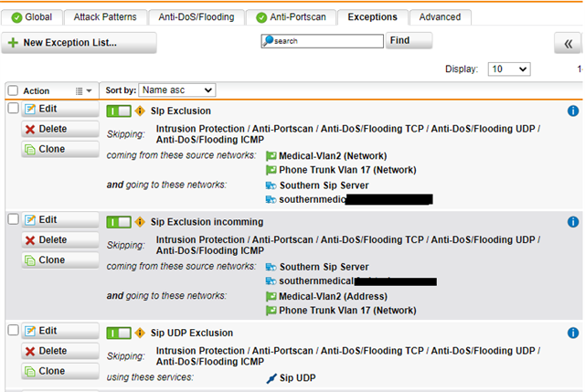Click the Medical-Vlan2 (Network) network icon
Screen dimensions: 585x392
click(x=271, y=156)
